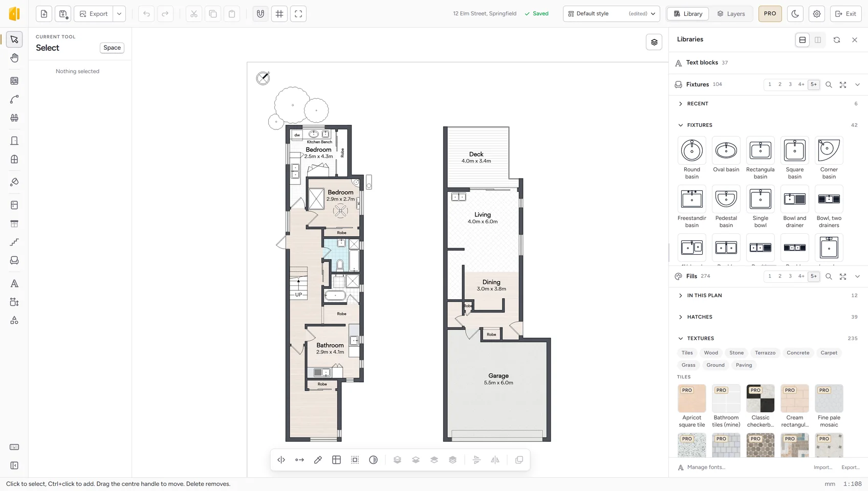This screenshot has width=868, height=491.
Task: Open the canvas layers overlay button
Action: pos(654,42)
